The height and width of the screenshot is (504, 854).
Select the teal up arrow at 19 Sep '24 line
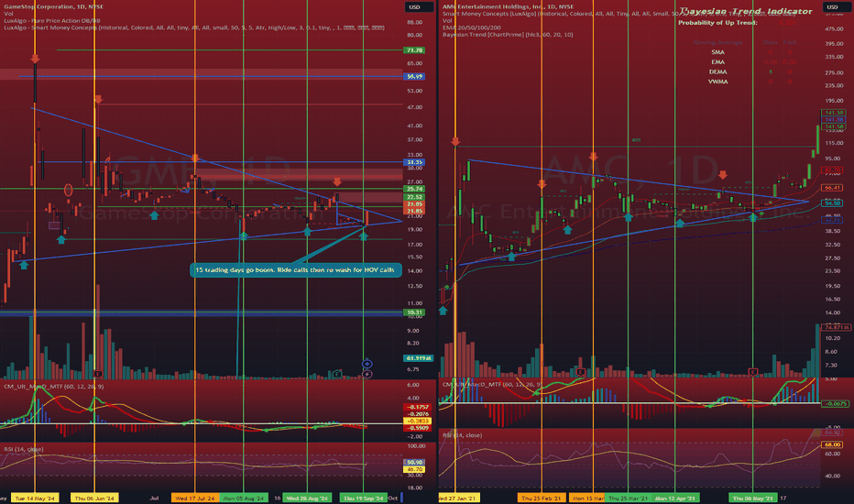pyautogui.click(x=363, y=236)
